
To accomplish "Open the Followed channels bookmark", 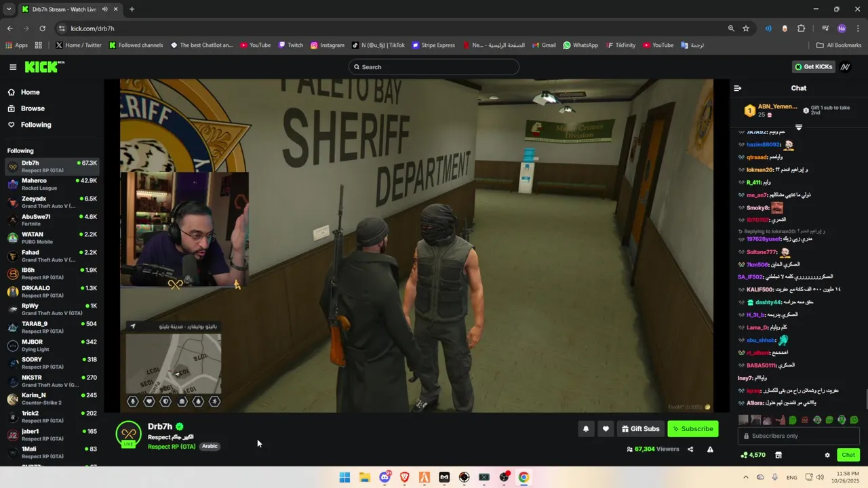I will coord(136,45).
